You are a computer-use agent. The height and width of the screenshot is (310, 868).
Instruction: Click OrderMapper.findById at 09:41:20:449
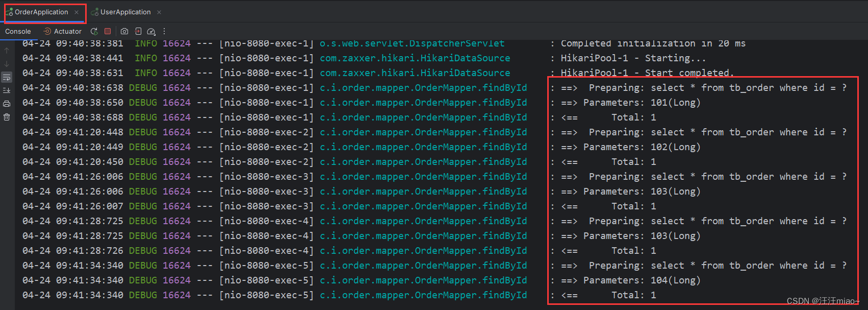tap(423, 147)
